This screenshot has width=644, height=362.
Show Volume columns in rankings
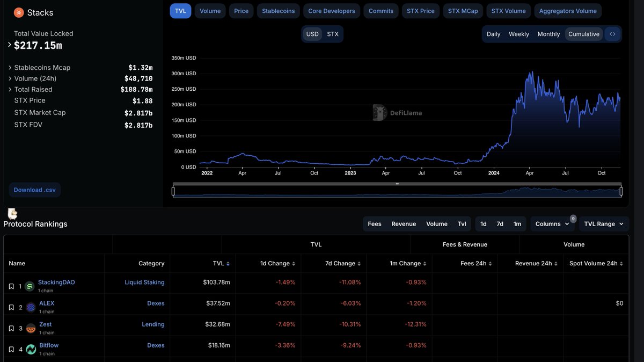click(437, 224)
